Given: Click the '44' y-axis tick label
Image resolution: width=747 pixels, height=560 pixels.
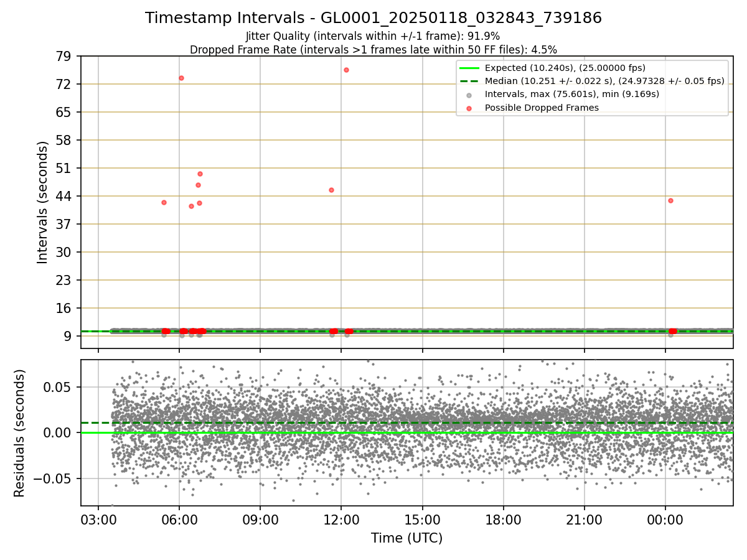Looking at the screenshot, I should pos(65,196).
